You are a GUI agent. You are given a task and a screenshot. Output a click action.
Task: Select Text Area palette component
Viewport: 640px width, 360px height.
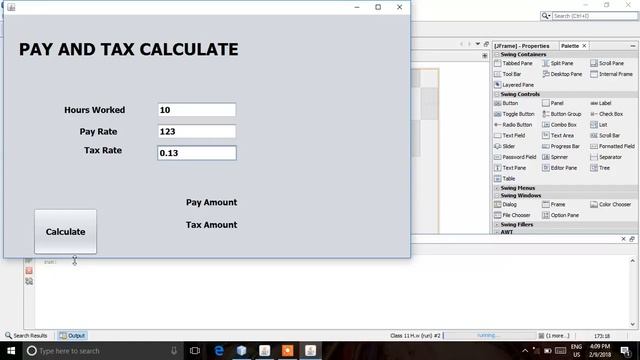pyautogui.click(x=558, y=135)
